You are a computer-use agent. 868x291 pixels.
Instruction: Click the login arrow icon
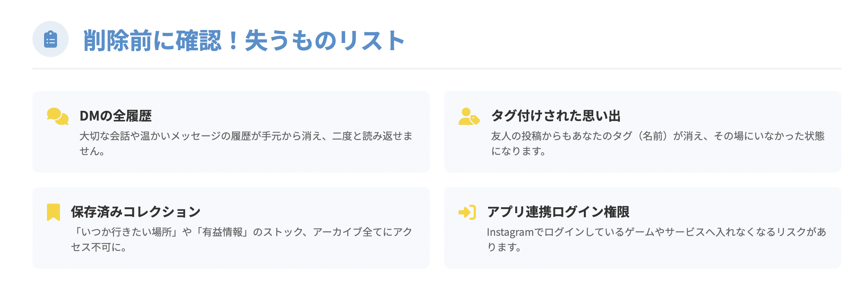(x=467, y=212)
